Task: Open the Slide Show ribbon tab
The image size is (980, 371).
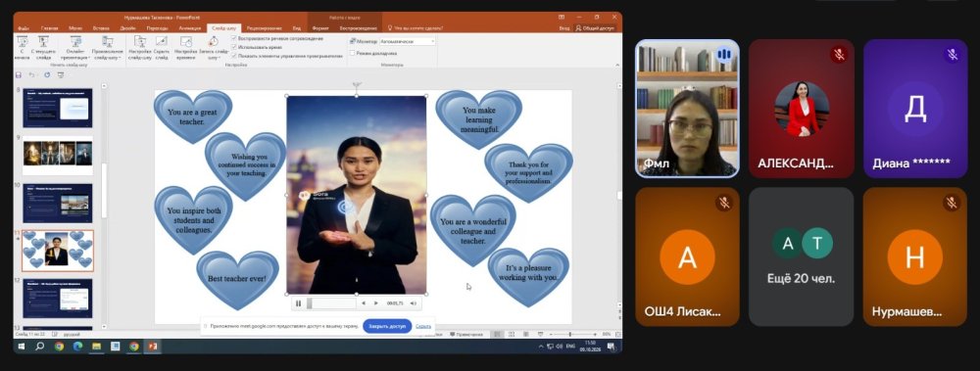Action: [223, 28]
